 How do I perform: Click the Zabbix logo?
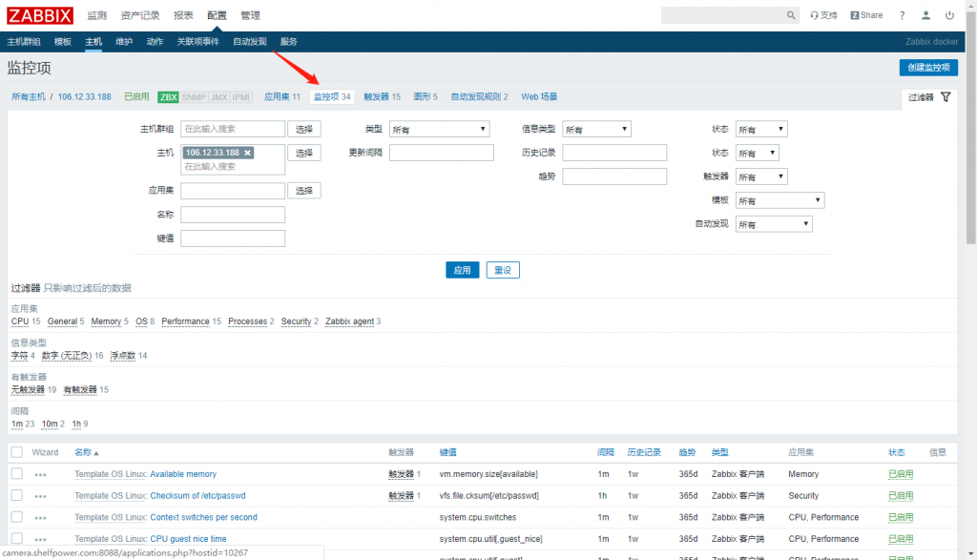(42, 15)
